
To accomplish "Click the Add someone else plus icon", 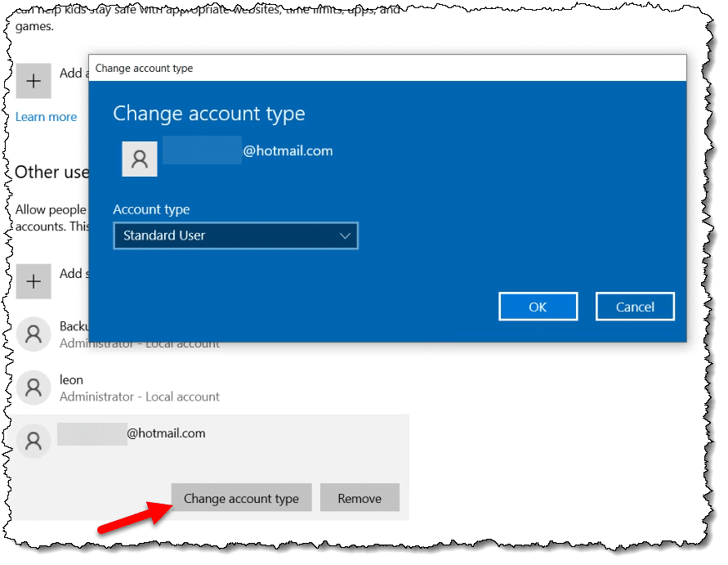I will click(33, 281).
